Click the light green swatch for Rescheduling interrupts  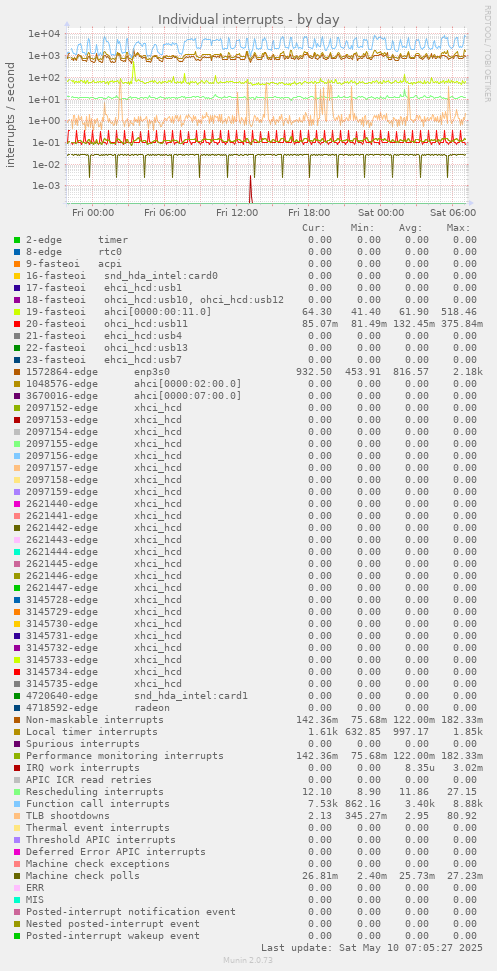pyautogui.click(x=17, y=791)
